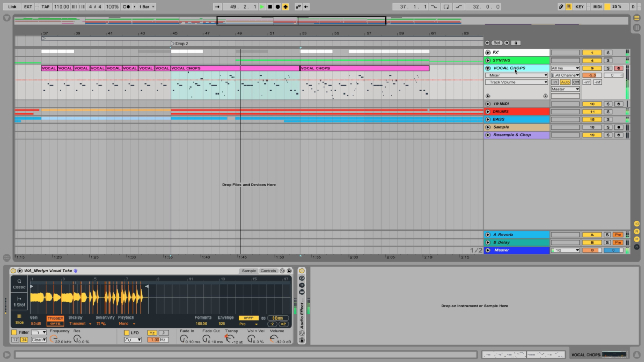Solo the VOCAL CHOPS track
Screen dimensions: 644x362
608,68
